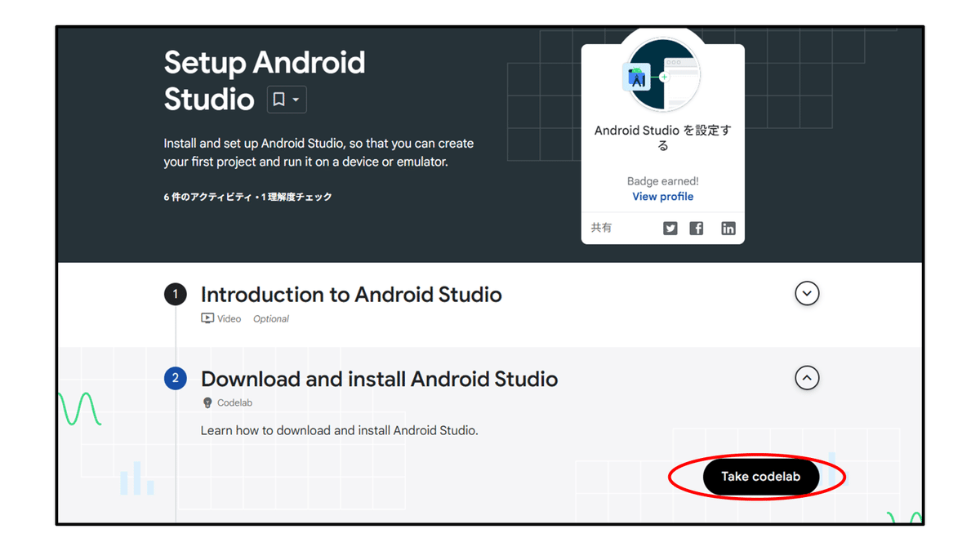Expand the Introduction to Android Studio section
The height and width of the screenshot is (551, 980).
807,293
